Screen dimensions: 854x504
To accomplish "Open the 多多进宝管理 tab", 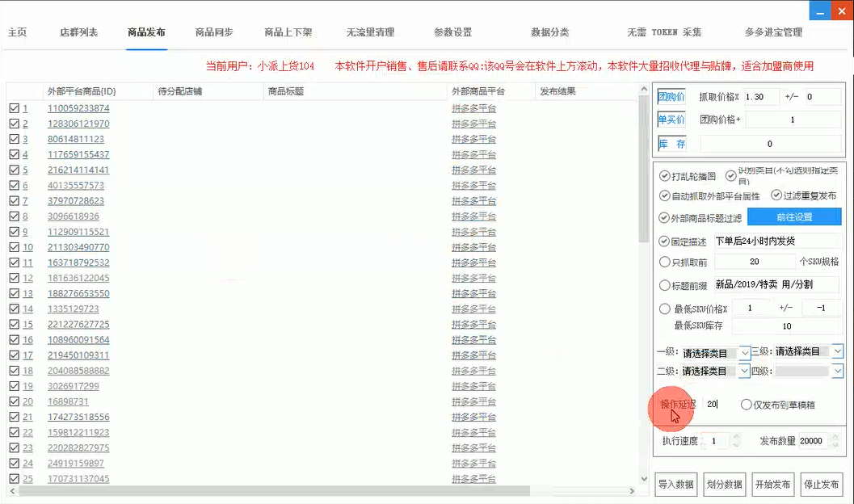I will 774,33.
